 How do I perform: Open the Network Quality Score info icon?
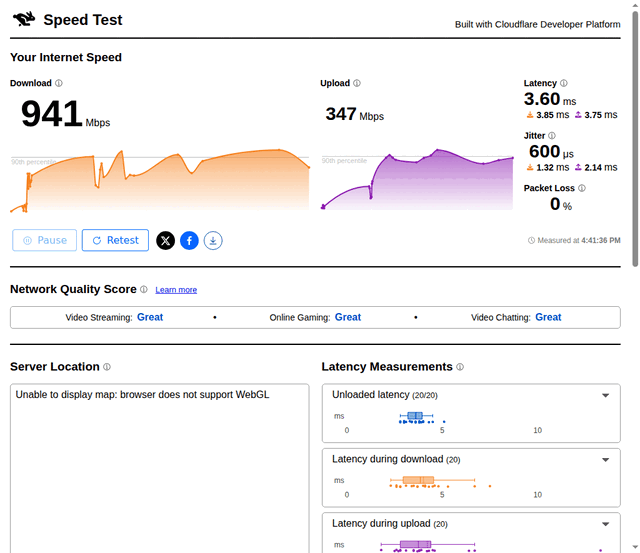(x=144, y=289)
